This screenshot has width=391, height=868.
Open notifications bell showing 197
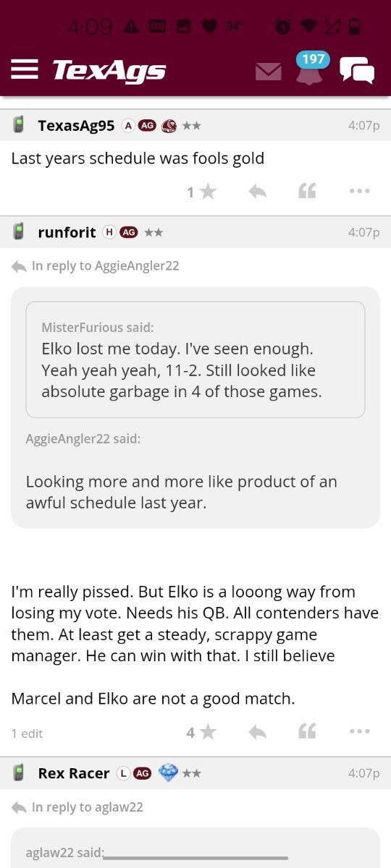coord(309,69)
